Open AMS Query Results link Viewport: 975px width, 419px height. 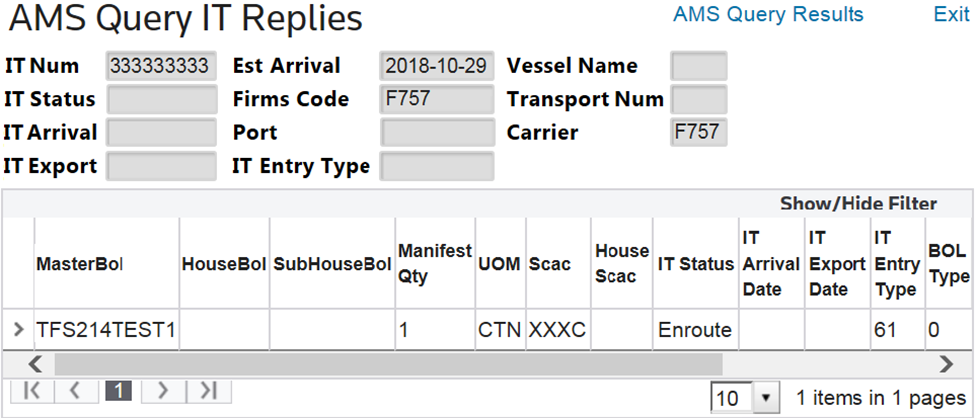pos(768,14)
